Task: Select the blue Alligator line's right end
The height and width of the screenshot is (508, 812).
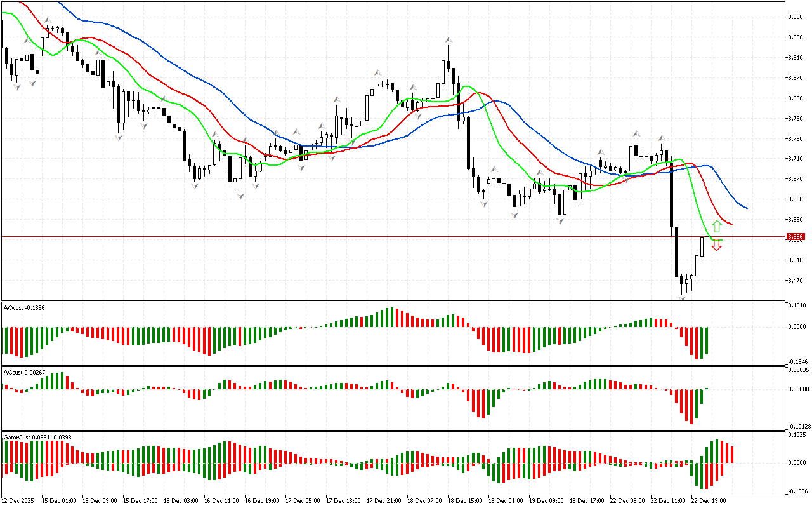Action: coord(746,208)
